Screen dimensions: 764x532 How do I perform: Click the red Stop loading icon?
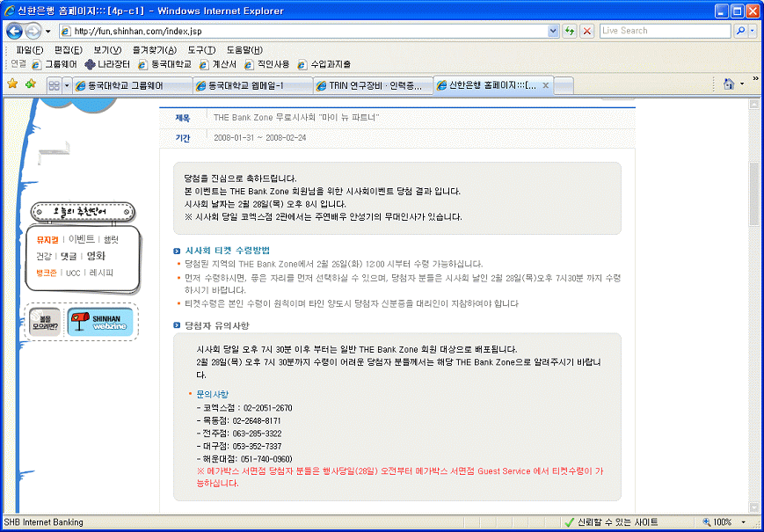[587, 31]
